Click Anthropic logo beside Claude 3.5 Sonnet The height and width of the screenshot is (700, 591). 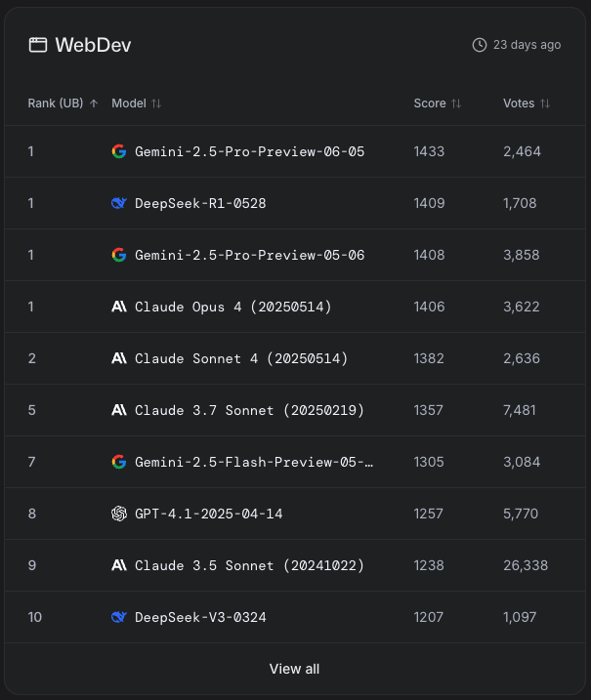[119, 565]
